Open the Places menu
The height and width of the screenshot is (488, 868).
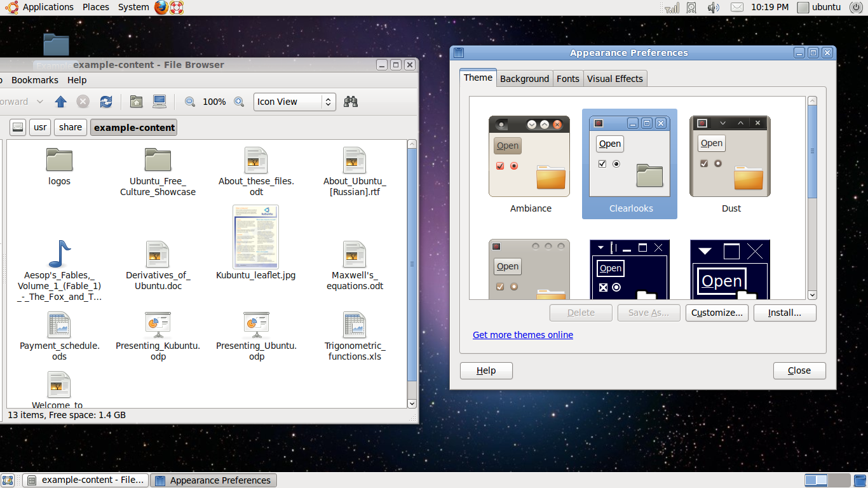(x=96, y=8)
